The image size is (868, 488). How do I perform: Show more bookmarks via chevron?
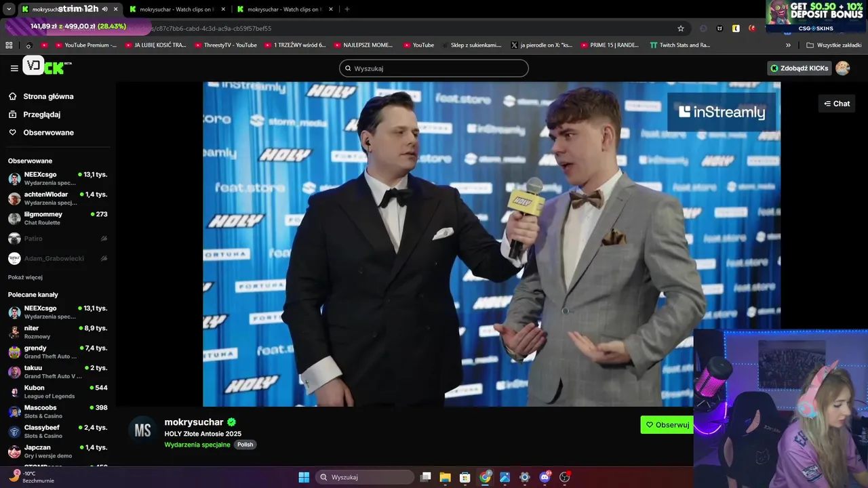[788, 45]
